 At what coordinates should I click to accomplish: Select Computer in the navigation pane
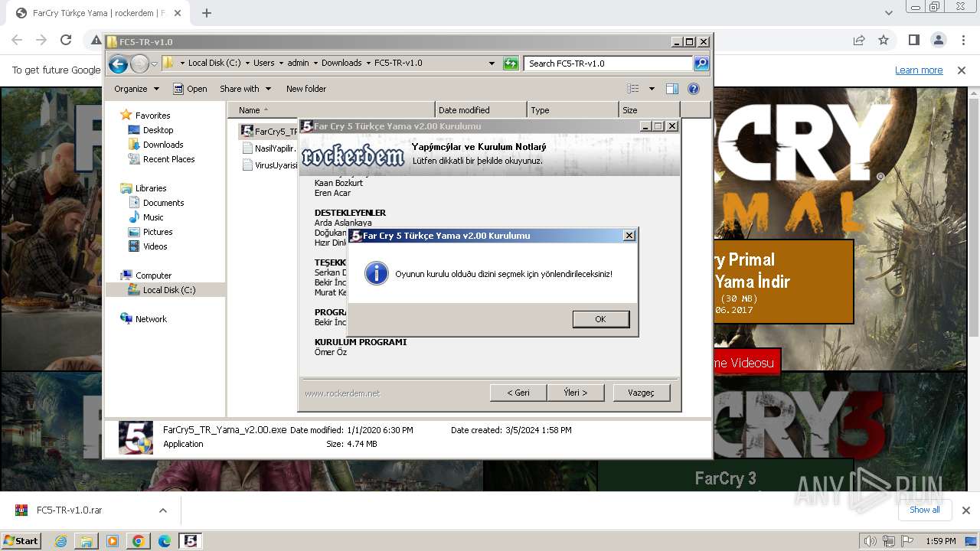pos(153,275)
